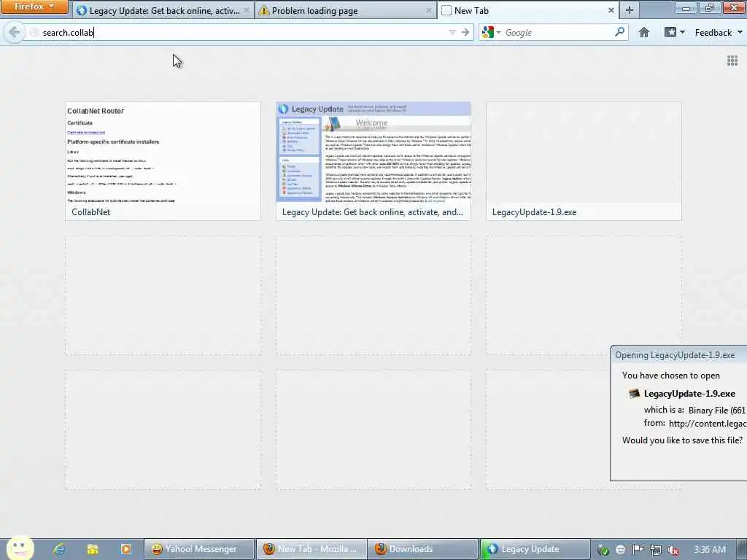The image size is (747, 560).
Task: Go back with the back arrow
Action: tap(15, 32)
